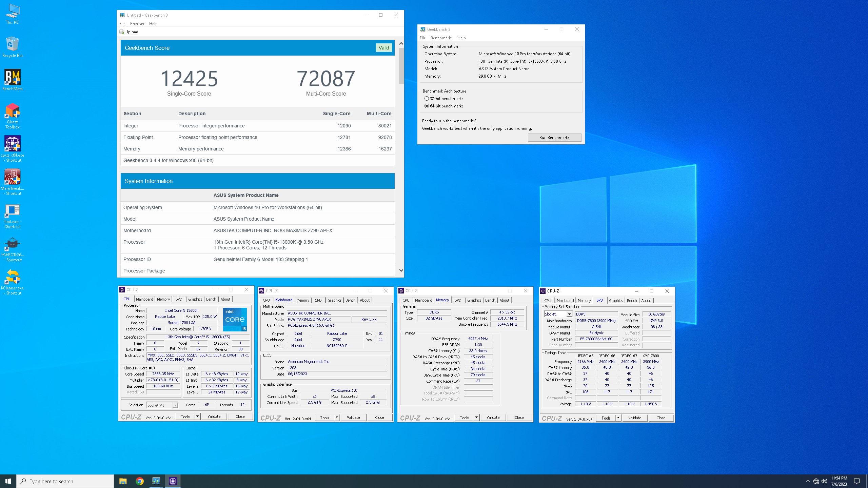Open notification center icon

857,481
